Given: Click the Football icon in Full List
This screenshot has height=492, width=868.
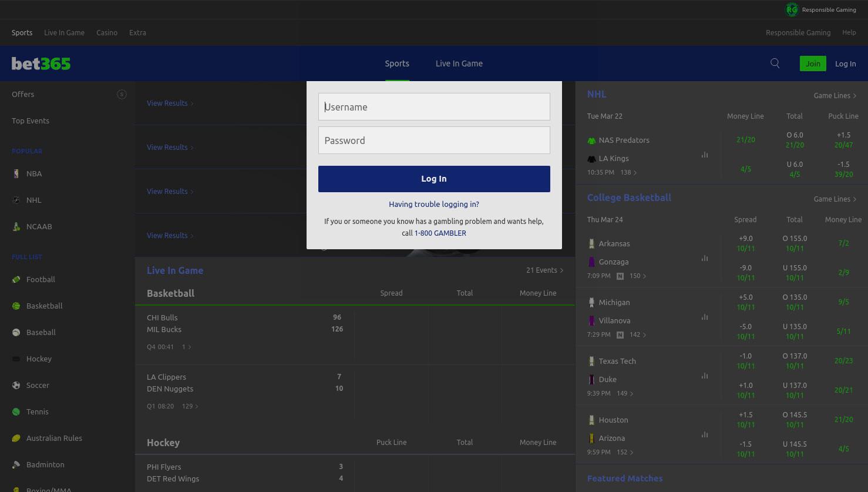Looking at the screenshot, I should click(x=16, y=279).
